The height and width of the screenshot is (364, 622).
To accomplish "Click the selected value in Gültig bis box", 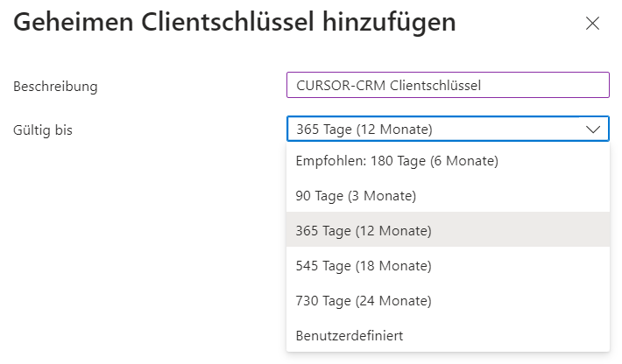I will point(364,129).
